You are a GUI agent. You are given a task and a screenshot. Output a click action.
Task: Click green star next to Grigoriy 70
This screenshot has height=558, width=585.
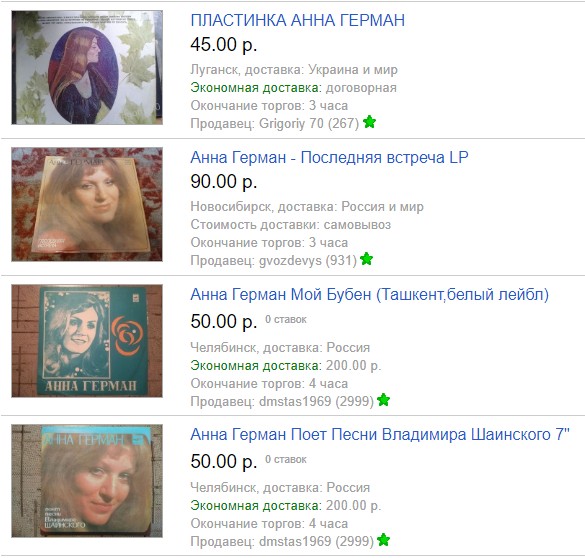[x=369, y=122]
